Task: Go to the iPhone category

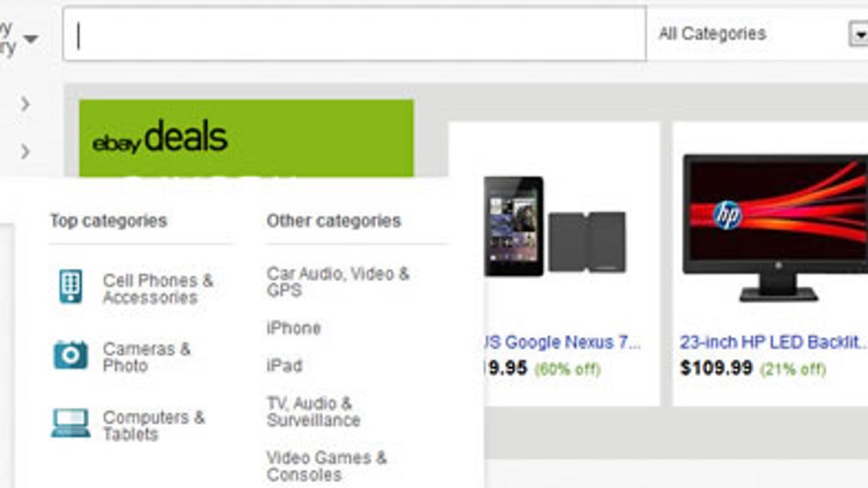Action: coord(293,328)
